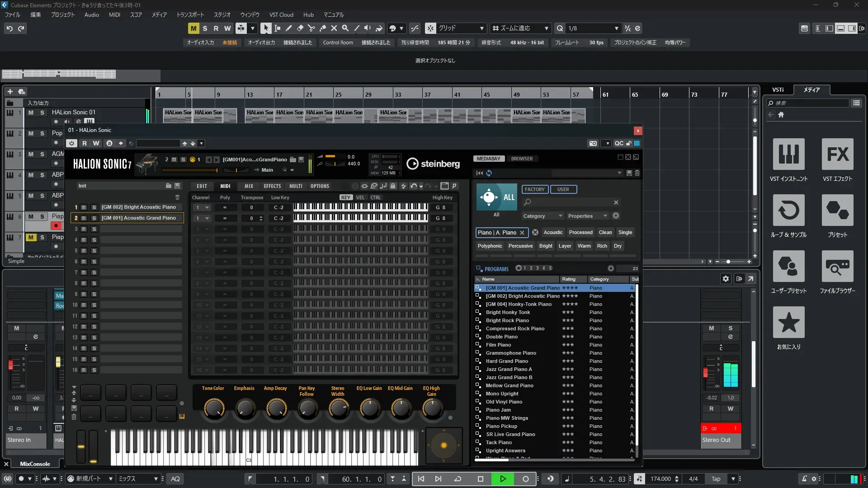
Task: Open the VST Instruments media tile
Action: [x=788, y=155]
